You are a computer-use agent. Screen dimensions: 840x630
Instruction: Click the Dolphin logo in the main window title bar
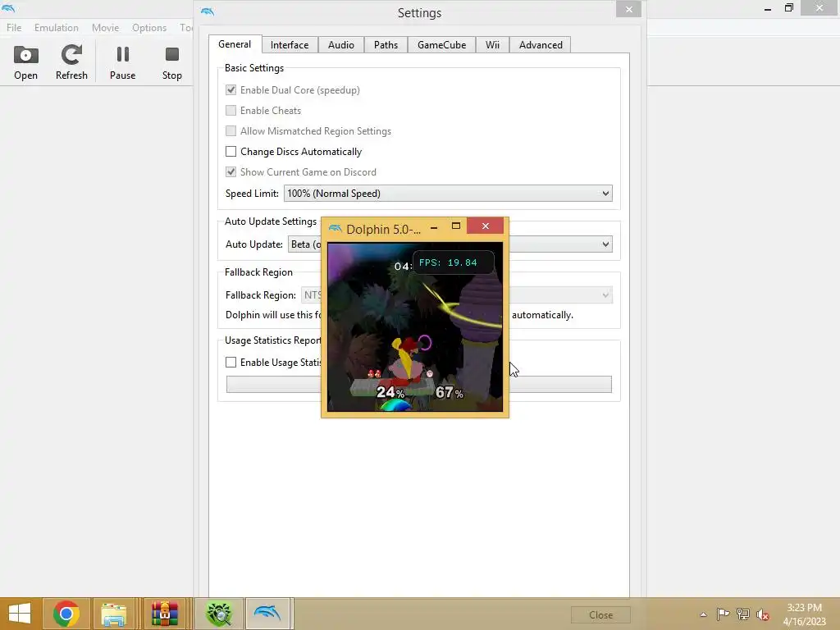click(8, 8)
